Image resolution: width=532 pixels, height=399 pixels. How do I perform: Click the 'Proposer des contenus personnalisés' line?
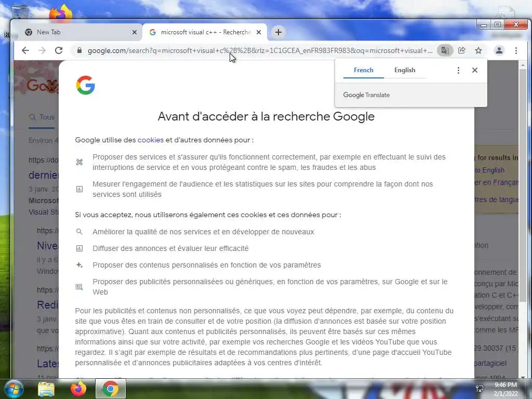[x=207, y=265]
